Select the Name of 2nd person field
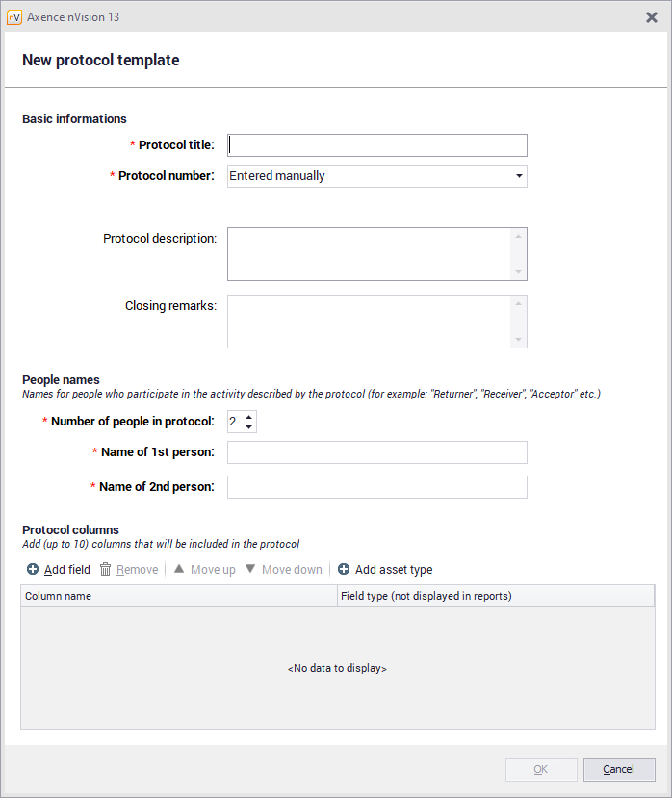 pyautogui.click(x=377, y=487)
